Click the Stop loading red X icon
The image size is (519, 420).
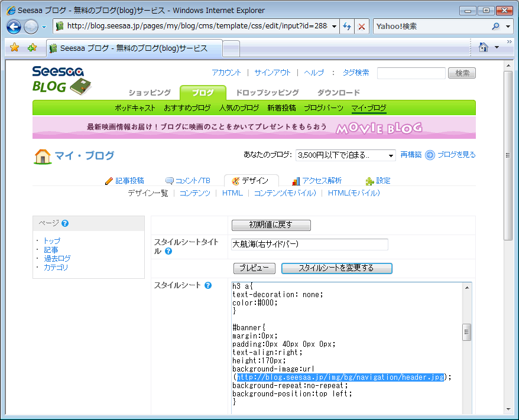tap(362, 27)
